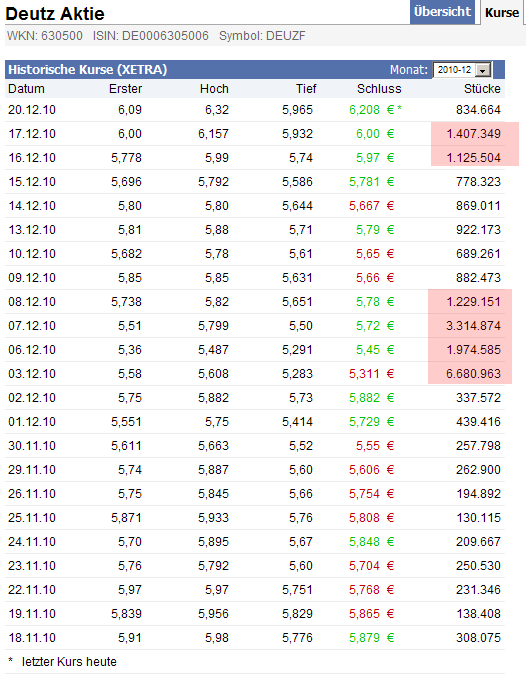The height and width of the screenshot is (688, 526).
Task: Click closing price 5,66 € on 09.12.10
Action: (x=375, y=278)
